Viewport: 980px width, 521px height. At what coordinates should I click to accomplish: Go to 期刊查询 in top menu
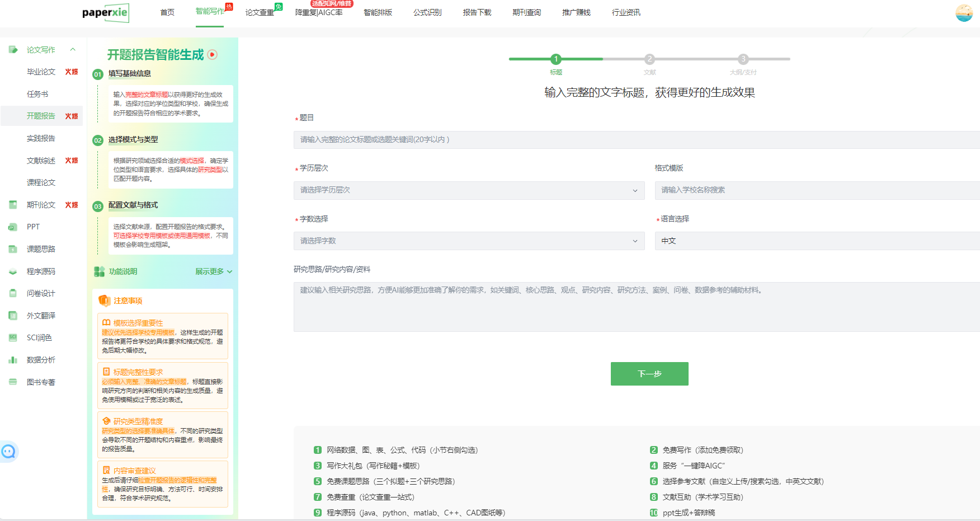(526, 12)
